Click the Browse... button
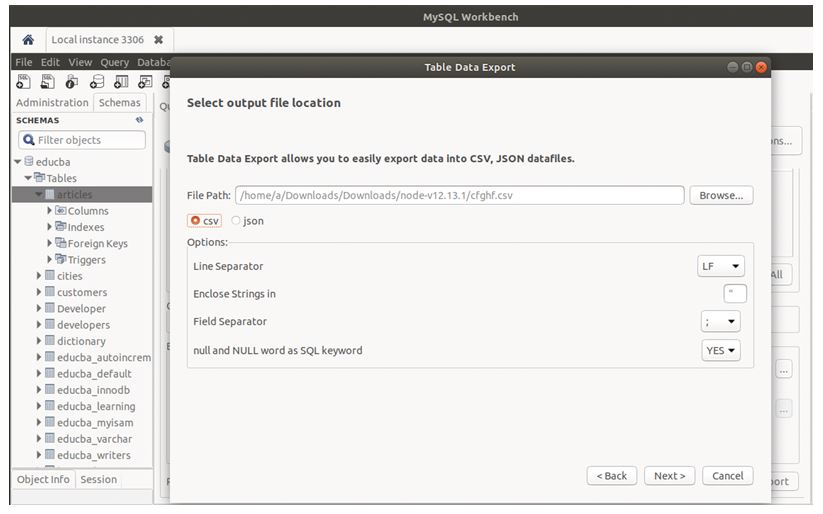Image resolution: width=823 pixels, height=514 pixels. click(x=720, y=196)
